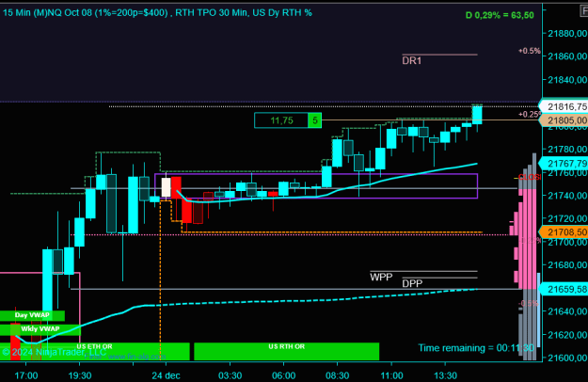
Task: Click the 21840,00 price axis label
Action: (x=567, y=79)
